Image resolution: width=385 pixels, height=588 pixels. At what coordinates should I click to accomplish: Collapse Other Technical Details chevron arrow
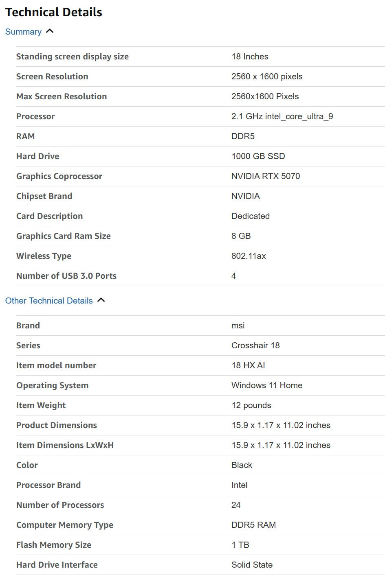tap(101, 300)
